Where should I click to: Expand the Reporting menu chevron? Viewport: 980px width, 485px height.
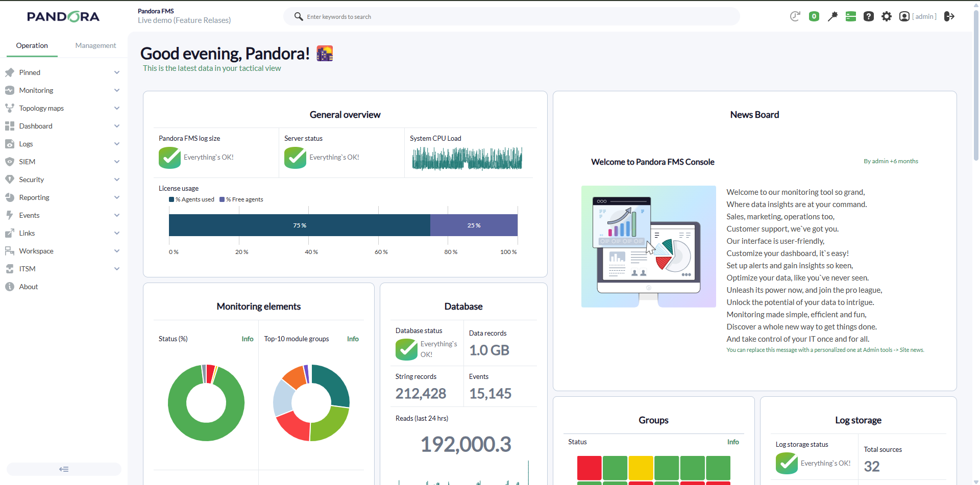click(x=117, y=197)
